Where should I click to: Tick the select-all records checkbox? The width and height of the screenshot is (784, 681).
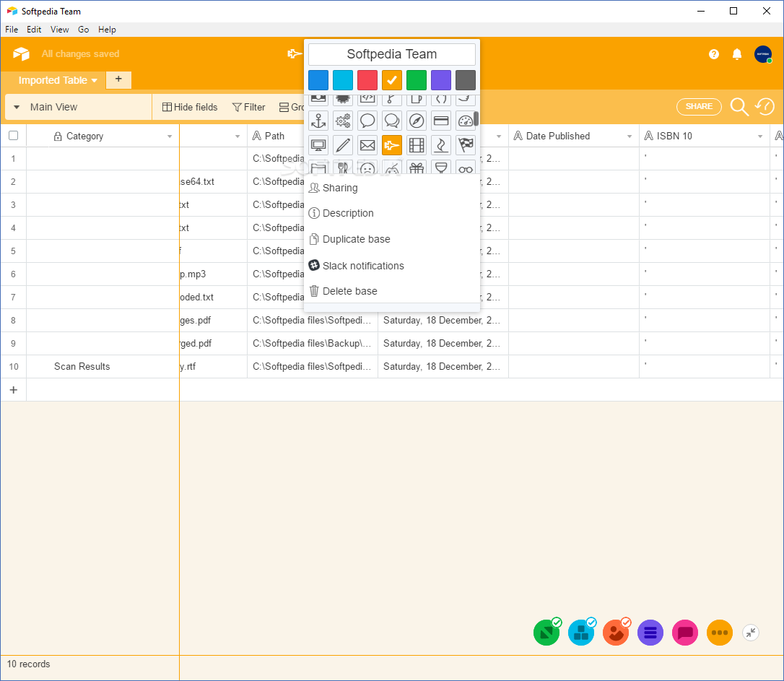[14, 136]
